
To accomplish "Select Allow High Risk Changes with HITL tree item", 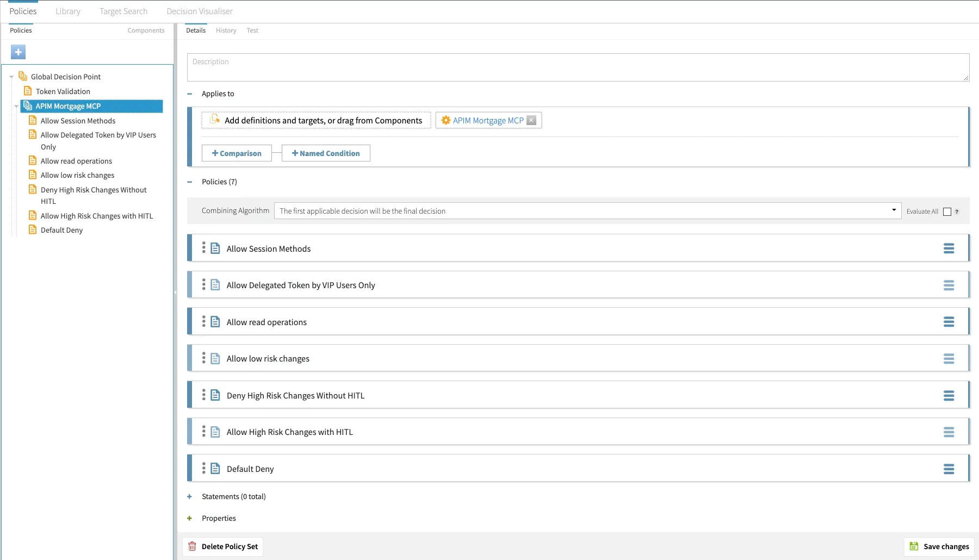I will pos(97,216).
